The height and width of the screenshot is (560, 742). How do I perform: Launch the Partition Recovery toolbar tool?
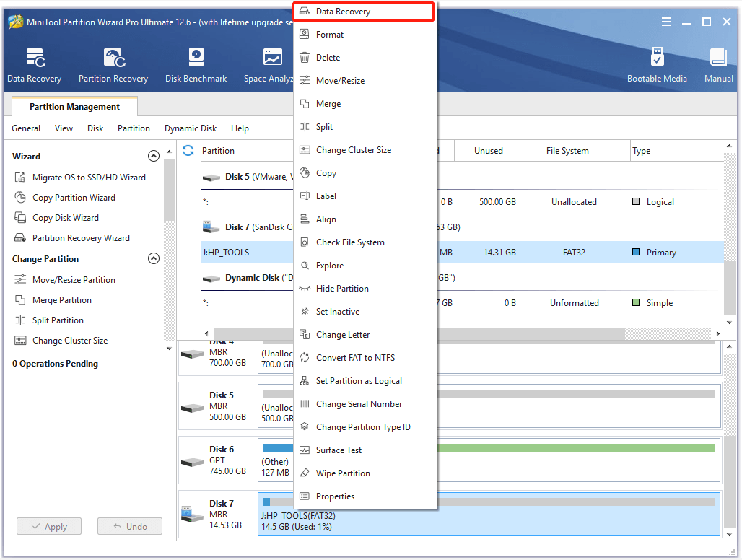113,65
